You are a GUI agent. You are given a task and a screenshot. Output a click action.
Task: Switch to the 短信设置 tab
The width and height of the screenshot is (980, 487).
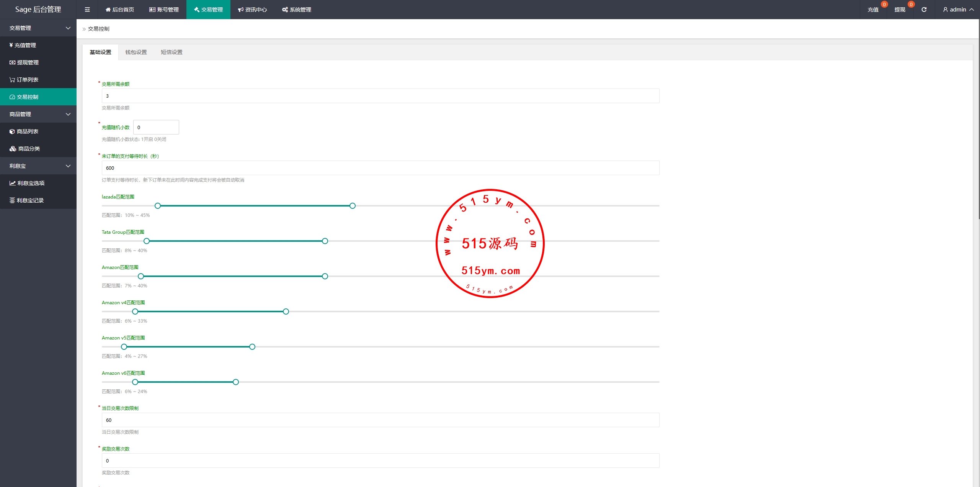click(171, 52)
